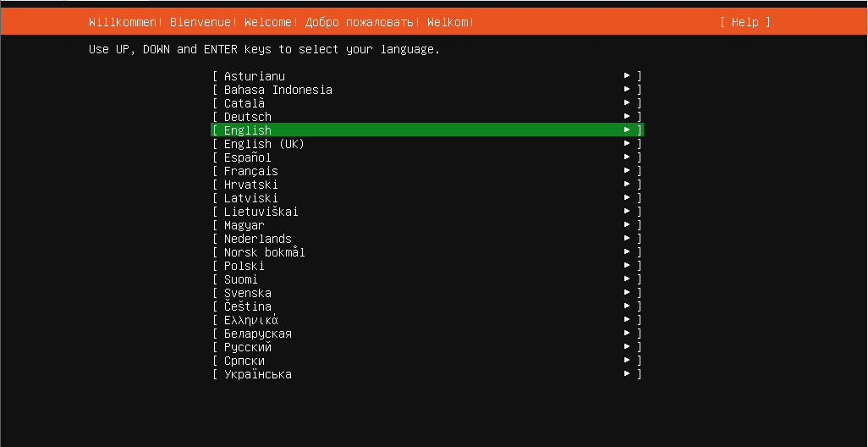868x447 pixels.
Task: Select Українська at bottom of list
Action: 258,374
